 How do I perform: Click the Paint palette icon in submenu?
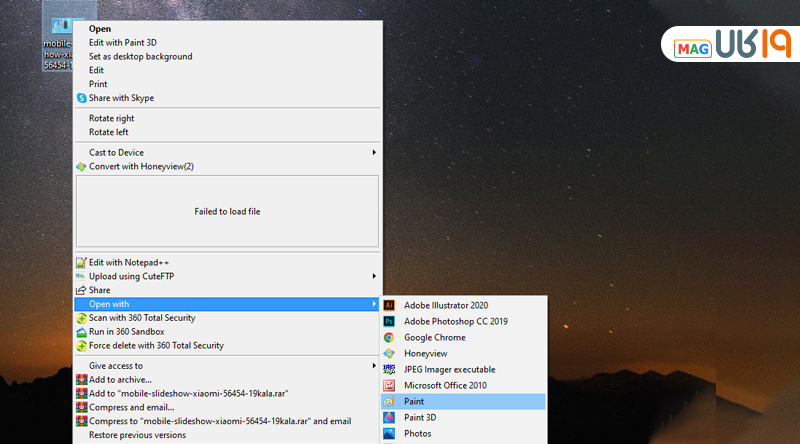pyautogui.click(x=389, y=402)
